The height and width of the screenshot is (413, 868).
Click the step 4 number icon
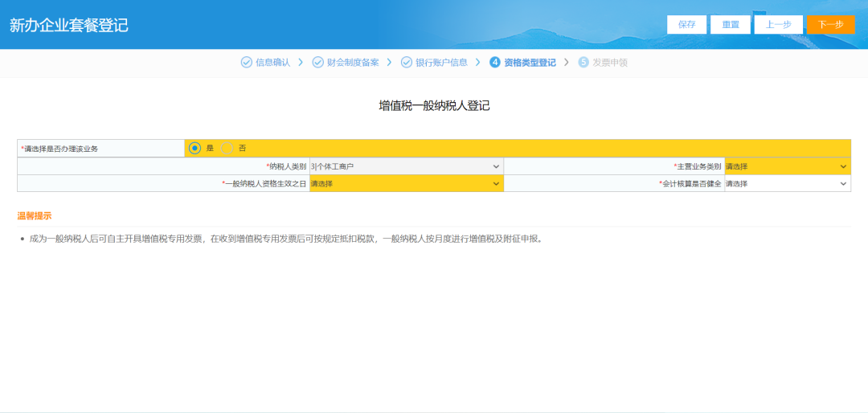[495, 63]
